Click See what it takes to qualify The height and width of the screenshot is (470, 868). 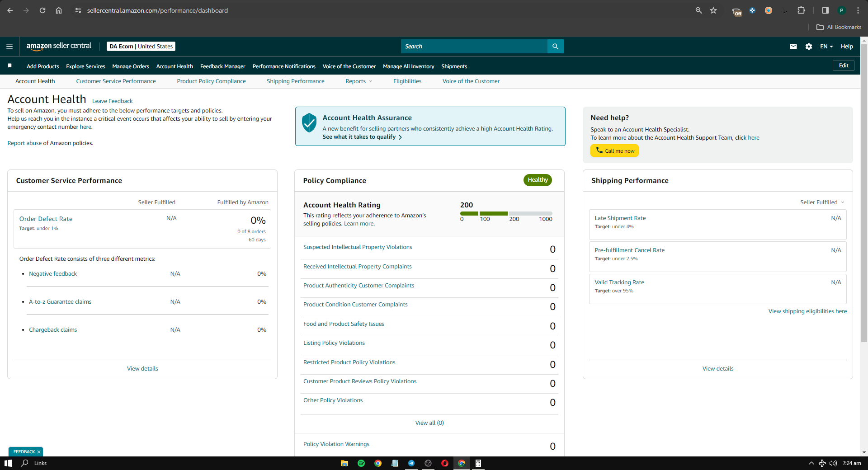pyautogui.click(x=362, y=137)
